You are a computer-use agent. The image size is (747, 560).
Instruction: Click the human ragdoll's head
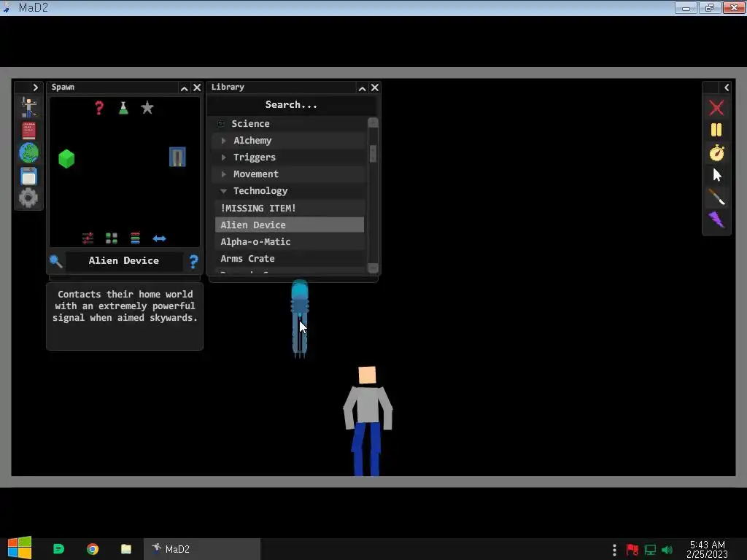tap(367, 375)
